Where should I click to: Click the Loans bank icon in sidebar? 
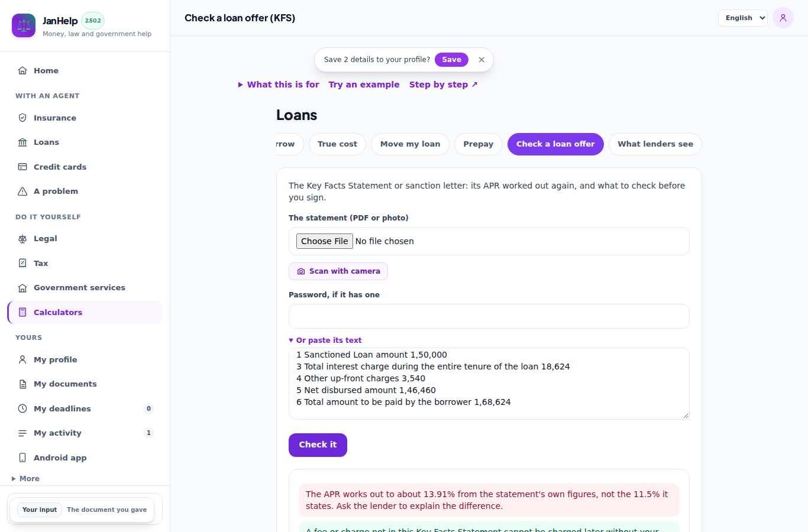pyautogui.click(x=22, y=142)
